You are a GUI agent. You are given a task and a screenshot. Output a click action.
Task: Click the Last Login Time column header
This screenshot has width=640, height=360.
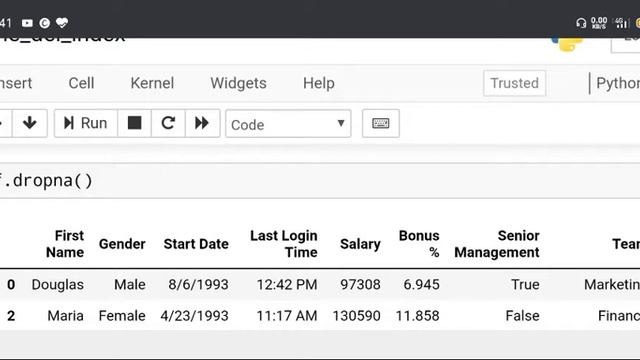[284, 244]
